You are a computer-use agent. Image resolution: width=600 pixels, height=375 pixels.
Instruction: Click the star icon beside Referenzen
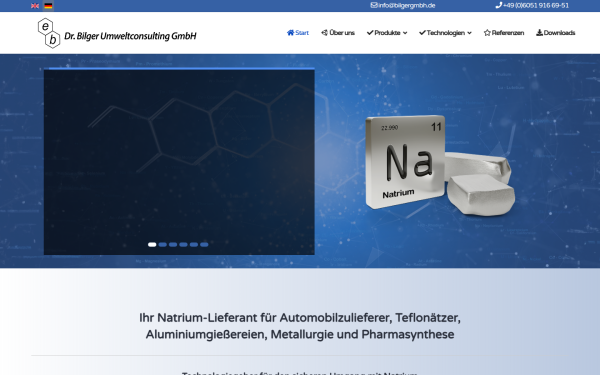point(487,33)
